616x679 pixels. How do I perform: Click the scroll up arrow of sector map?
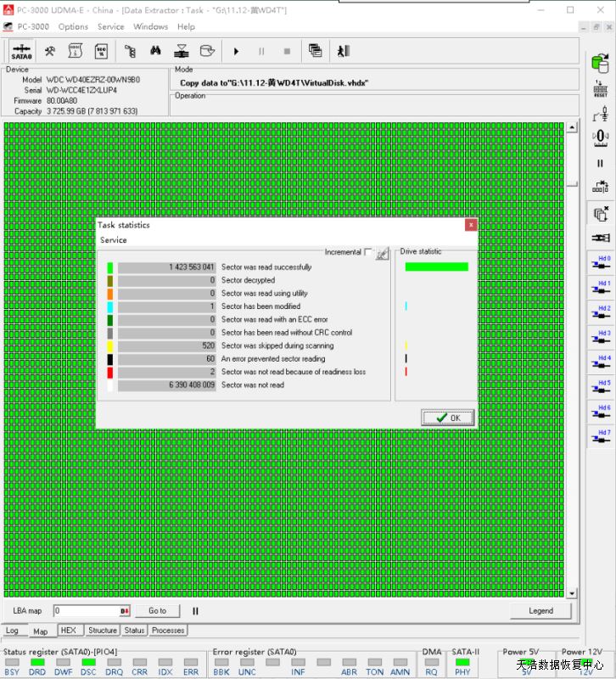coord(572,128)
